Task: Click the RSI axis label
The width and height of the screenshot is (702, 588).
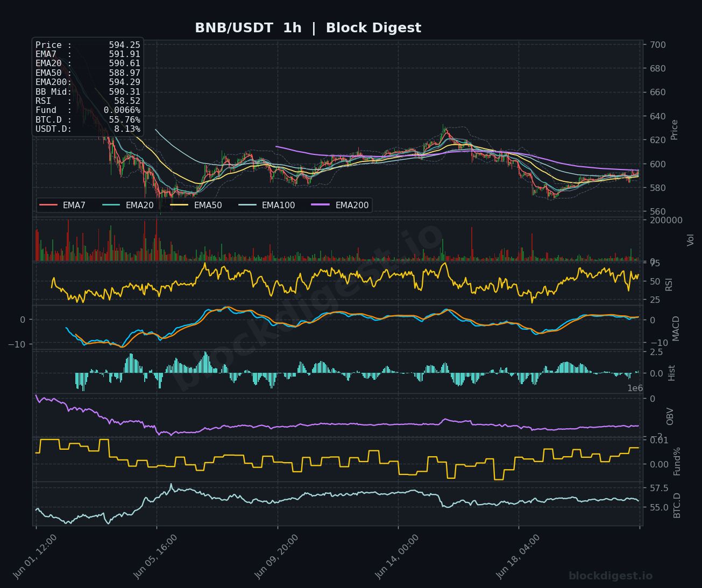Action: [669, 284]
